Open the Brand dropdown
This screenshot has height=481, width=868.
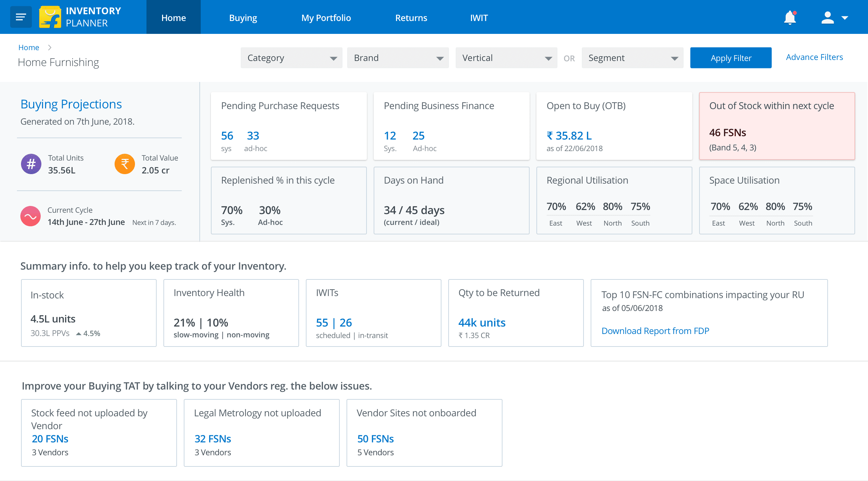pos(398,58)
